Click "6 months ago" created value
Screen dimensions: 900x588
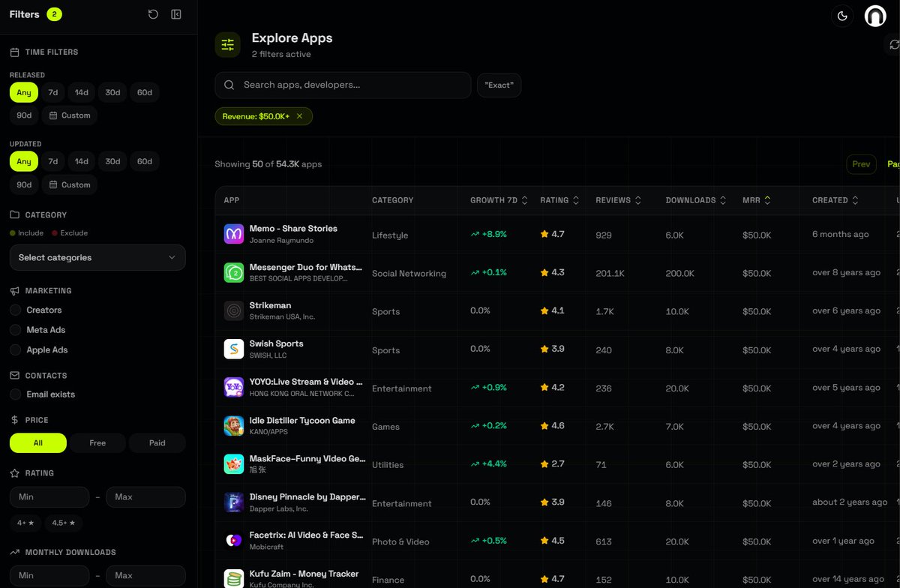click(x=841, y=234)
